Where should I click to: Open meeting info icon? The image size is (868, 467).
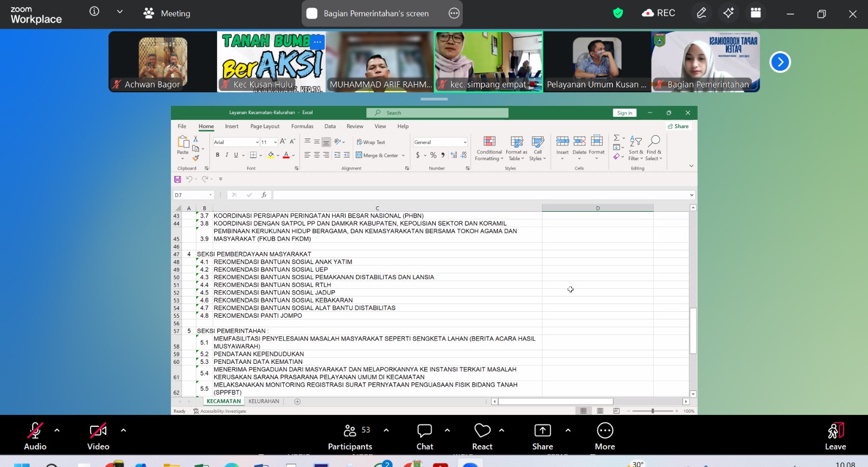point(94,11)
